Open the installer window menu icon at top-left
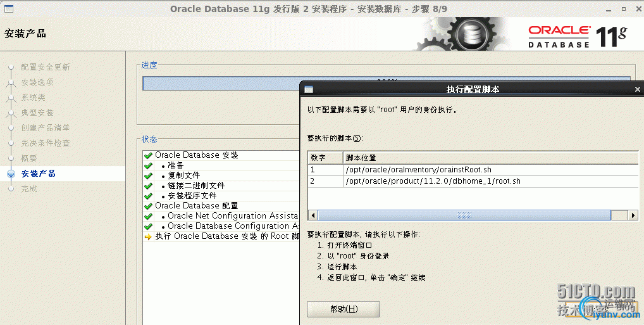This screenshot has height=325, width=644. (8, 8)
